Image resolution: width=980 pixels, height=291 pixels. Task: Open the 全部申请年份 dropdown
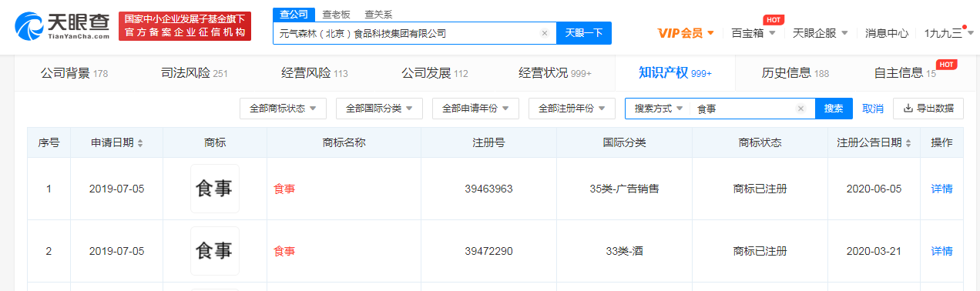[x=475, y=109]
